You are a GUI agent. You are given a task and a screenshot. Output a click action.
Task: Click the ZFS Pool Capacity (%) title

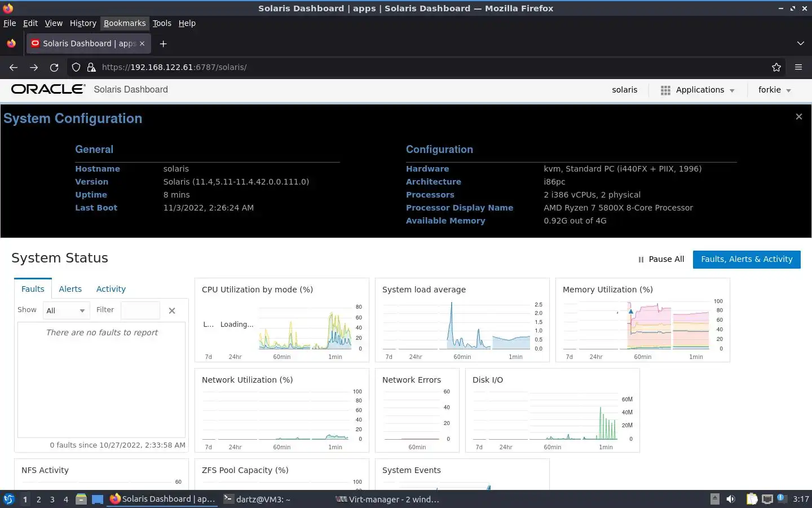click(x=245, y=470)
